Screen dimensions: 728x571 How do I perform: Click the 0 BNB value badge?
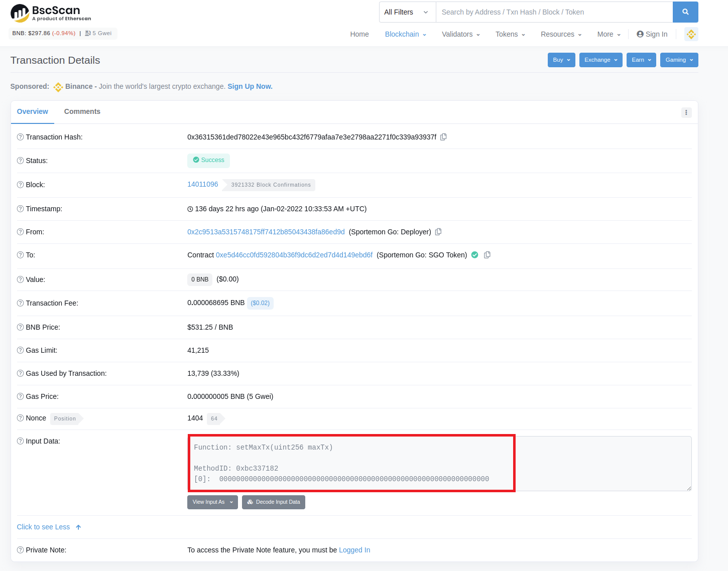[200, 279]
